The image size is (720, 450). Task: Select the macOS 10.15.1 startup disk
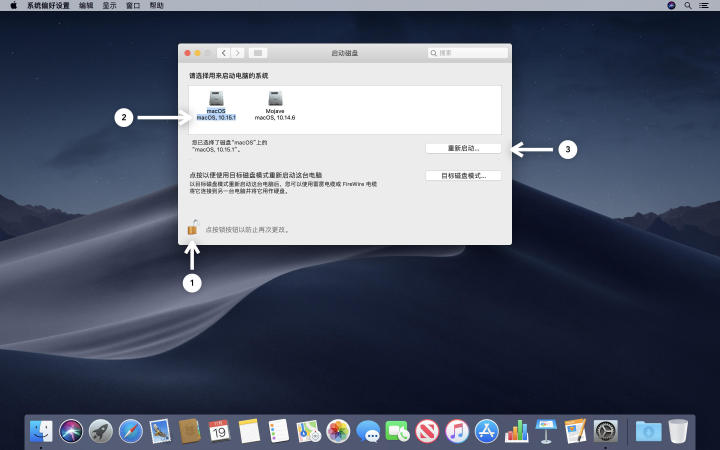[x=216, y=106]
